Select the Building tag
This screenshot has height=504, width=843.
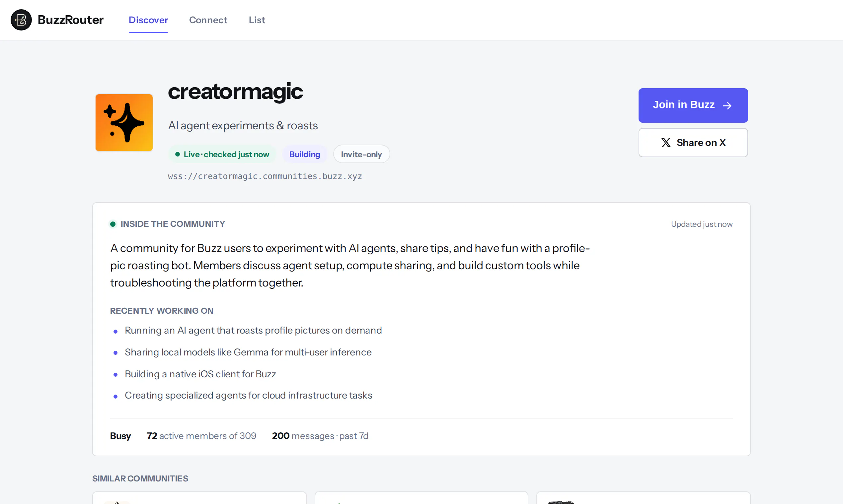coord(305,154)
